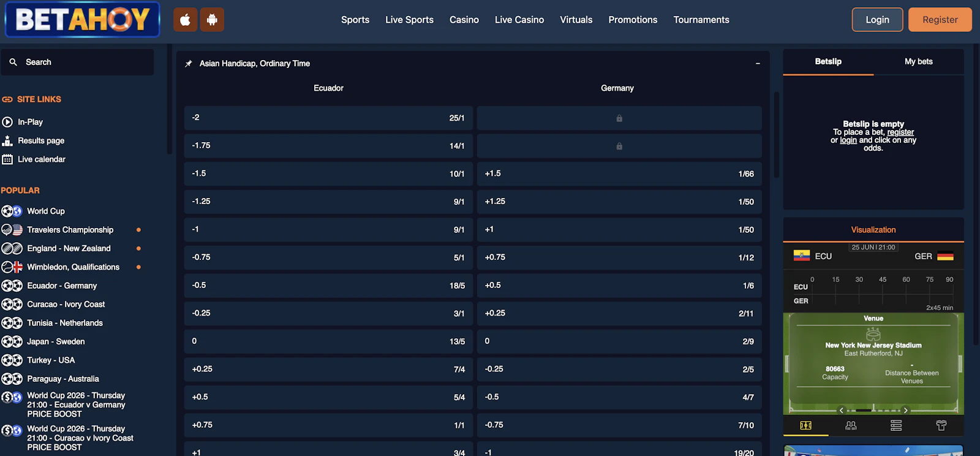
Task: Click the Visualization panel header
Action: point(873,230)
